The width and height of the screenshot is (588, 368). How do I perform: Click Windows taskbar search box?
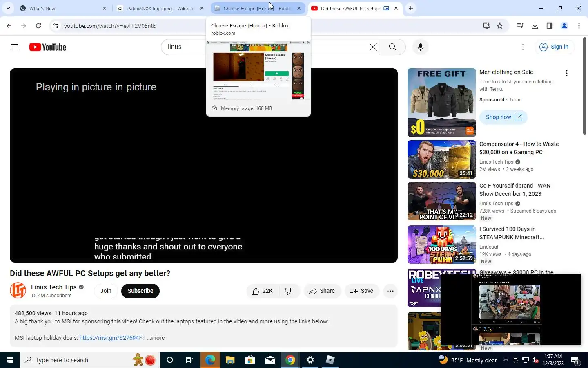point(89,360)
